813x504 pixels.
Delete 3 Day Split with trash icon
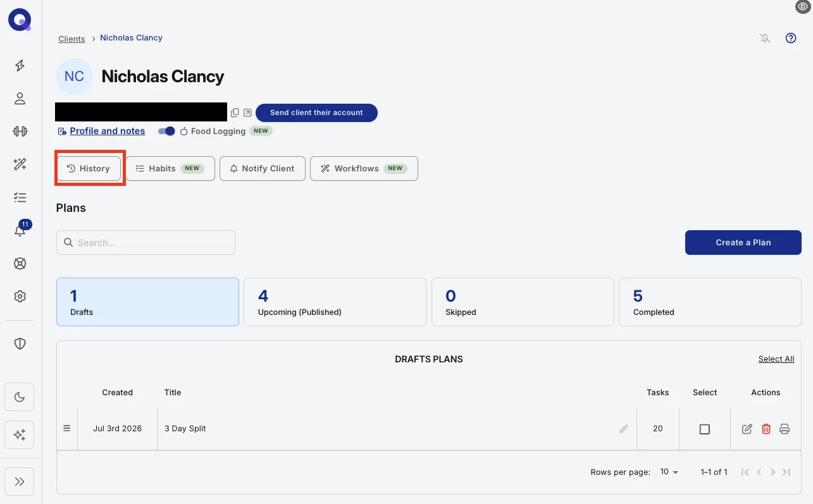tap(766, 429)
